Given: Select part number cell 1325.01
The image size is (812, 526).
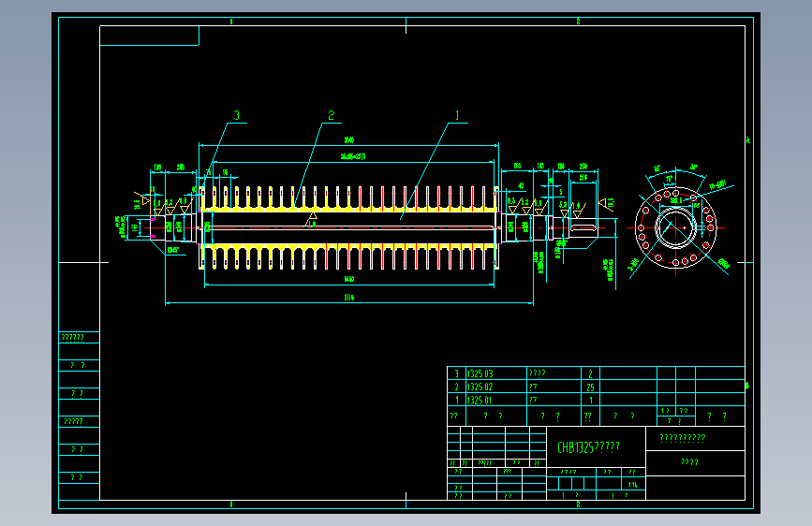Looking at the screenshot, I should click(x=496, y=401).
